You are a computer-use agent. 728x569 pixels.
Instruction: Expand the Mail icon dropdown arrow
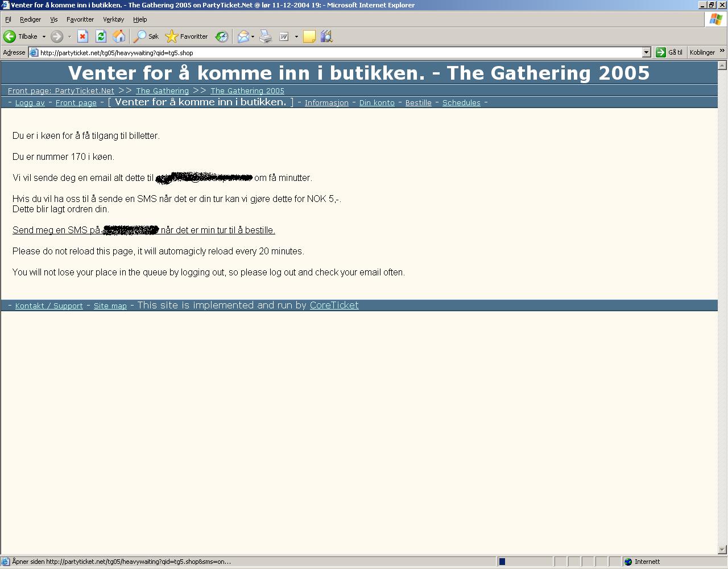coord(253,36)
